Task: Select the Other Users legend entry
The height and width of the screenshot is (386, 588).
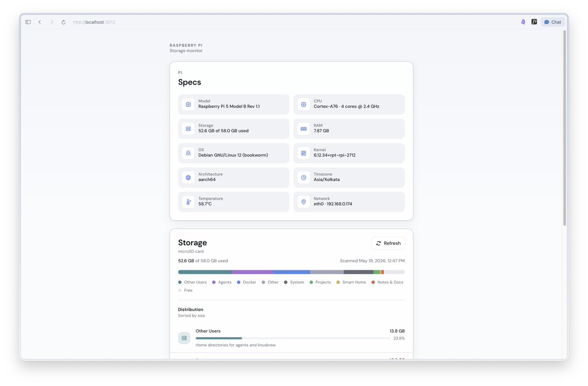Action: (x=193, y=282)
